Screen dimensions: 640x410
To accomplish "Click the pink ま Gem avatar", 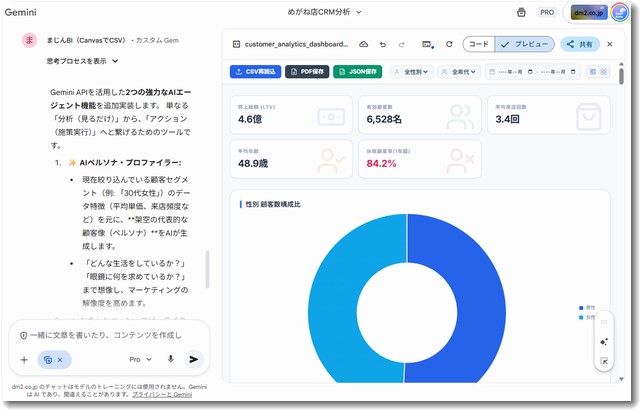I will tap(29, 40).
